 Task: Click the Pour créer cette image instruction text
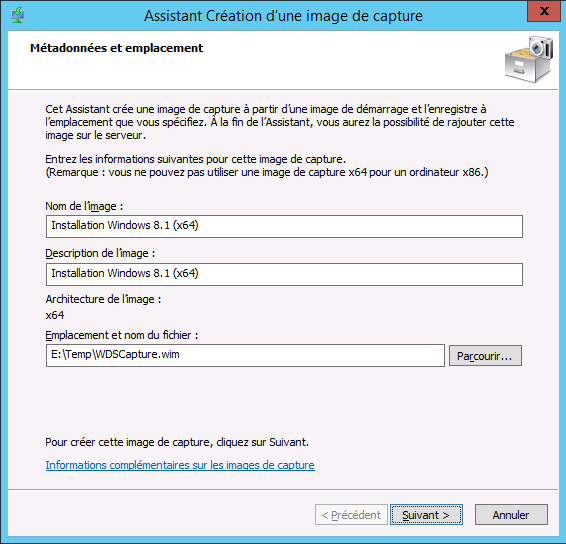point(177,442)
